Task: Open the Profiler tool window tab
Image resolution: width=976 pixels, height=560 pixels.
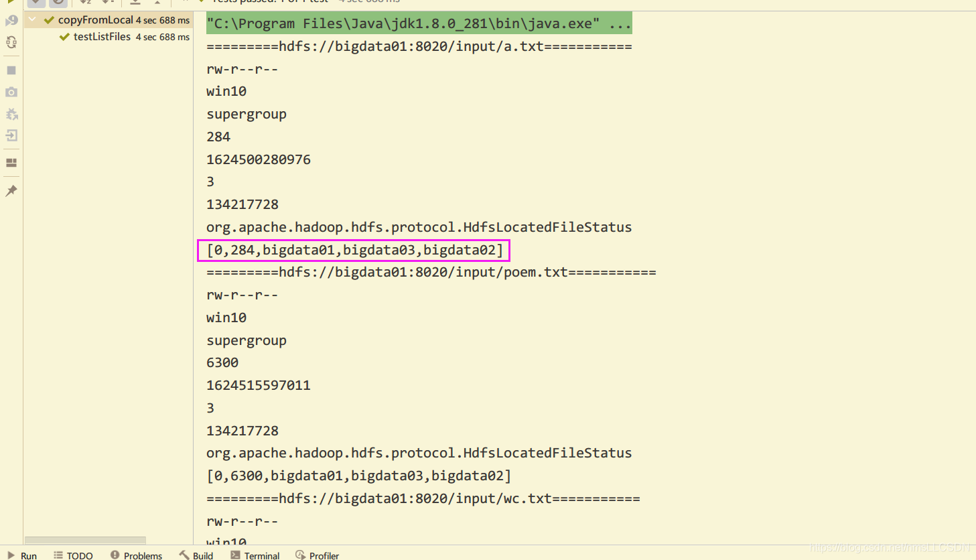Action: 317,555
